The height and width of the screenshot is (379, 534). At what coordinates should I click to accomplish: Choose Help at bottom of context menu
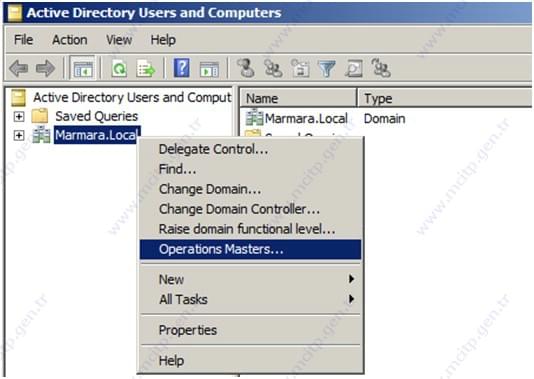point(251,360)
